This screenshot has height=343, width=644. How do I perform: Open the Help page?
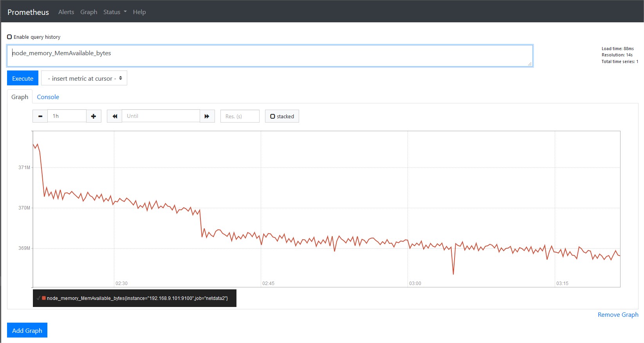(139, 12)
